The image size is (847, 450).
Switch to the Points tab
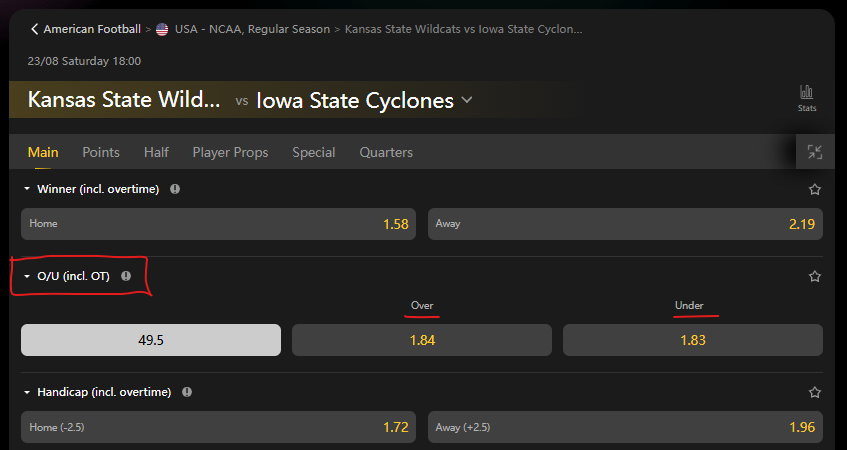[101, 152]
